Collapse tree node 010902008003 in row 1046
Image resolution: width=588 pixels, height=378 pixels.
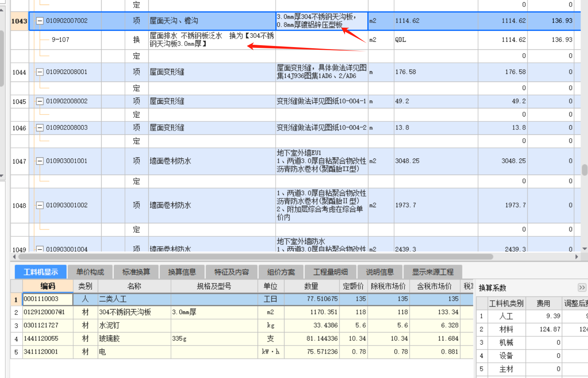point(40,128)
